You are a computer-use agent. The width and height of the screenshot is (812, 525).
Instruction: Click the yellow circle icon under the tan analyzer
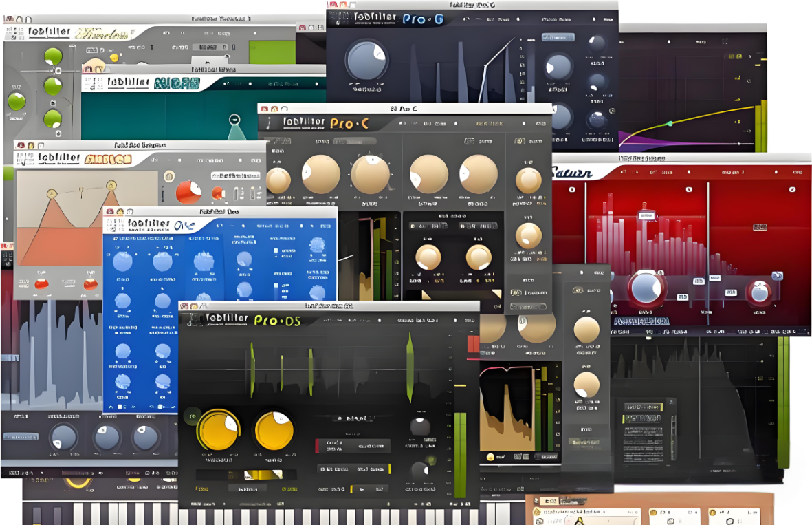(490, 457)
